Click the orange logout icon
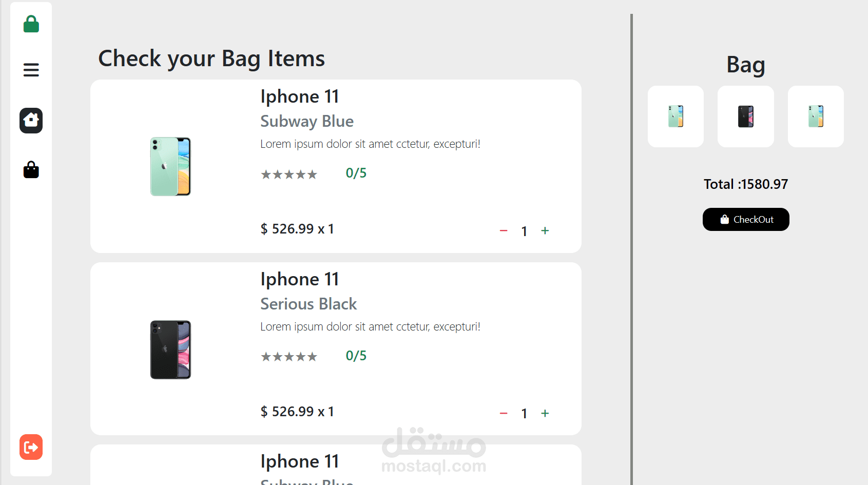Screen dimensions: 868x485 coord(31,447)
